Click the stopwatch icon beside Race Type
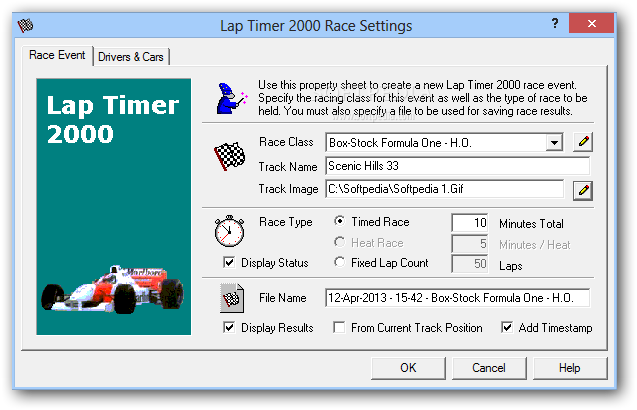The height and width of the screenshot is (410, 637). (230, 231)
